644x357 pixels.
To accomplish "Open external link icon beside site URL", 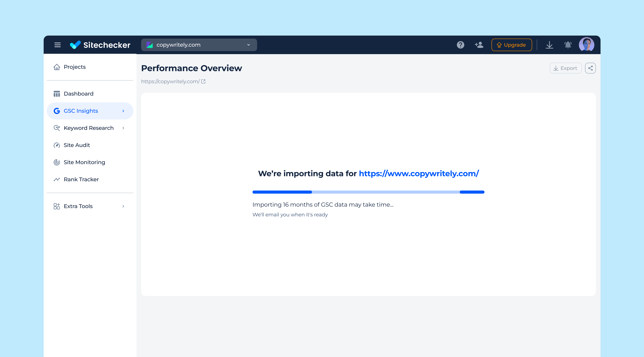I will (x=203, y=81).
